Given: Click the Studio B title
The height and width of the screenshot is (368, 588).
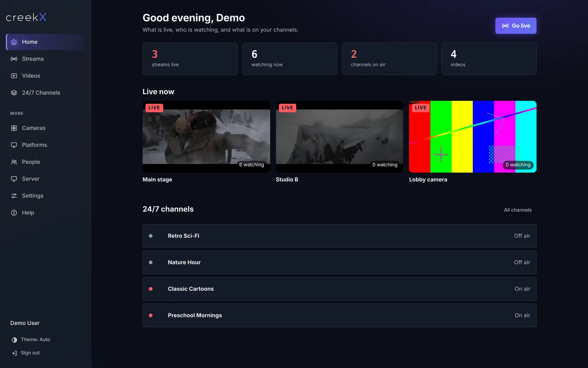Looking at the screenshot, I should [287, 180].
